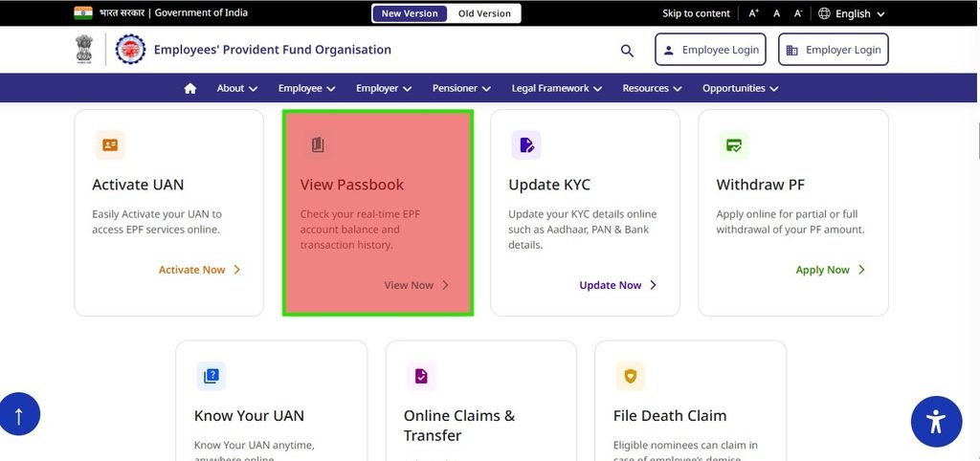This screenshot has height=461, width=980.
Task: Click the Home icon in navigation bar
Action: pyautogui.click(x=190, y=88)
